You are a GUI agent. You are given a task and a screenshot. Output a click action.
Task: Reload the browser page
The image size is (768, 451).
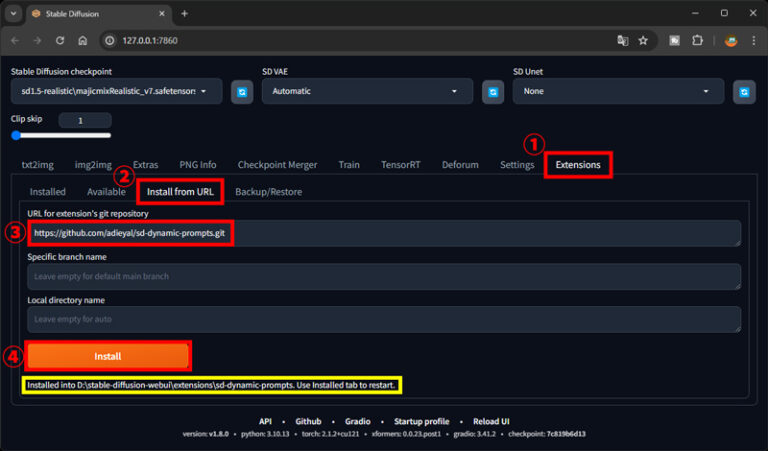pos(61,41)
